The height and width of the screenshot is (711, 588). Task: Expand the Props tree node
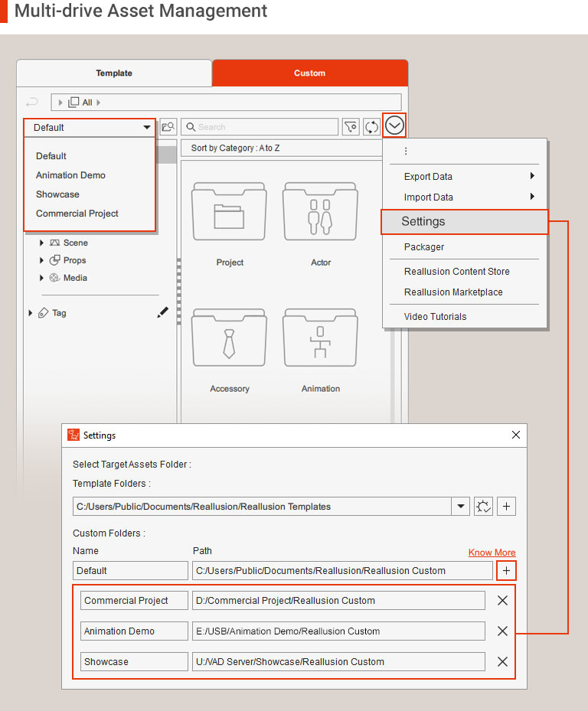point(42,260)
